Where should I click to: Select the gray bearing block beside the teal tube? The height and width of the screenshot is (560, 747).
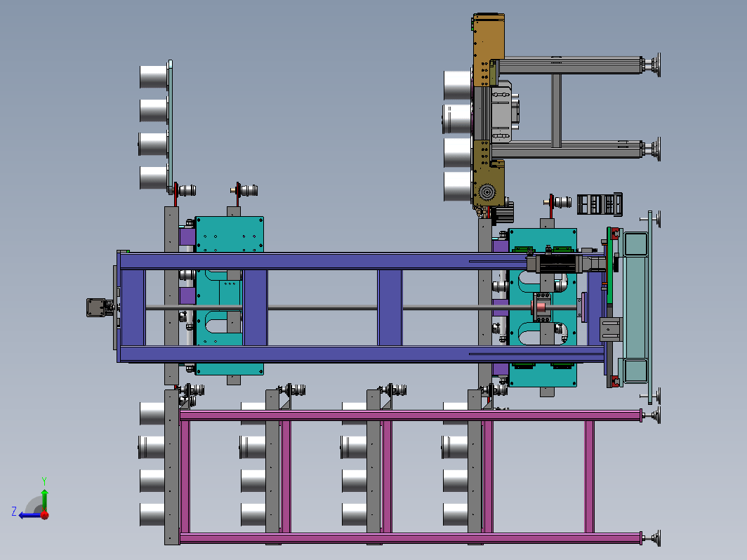(612, 330)
